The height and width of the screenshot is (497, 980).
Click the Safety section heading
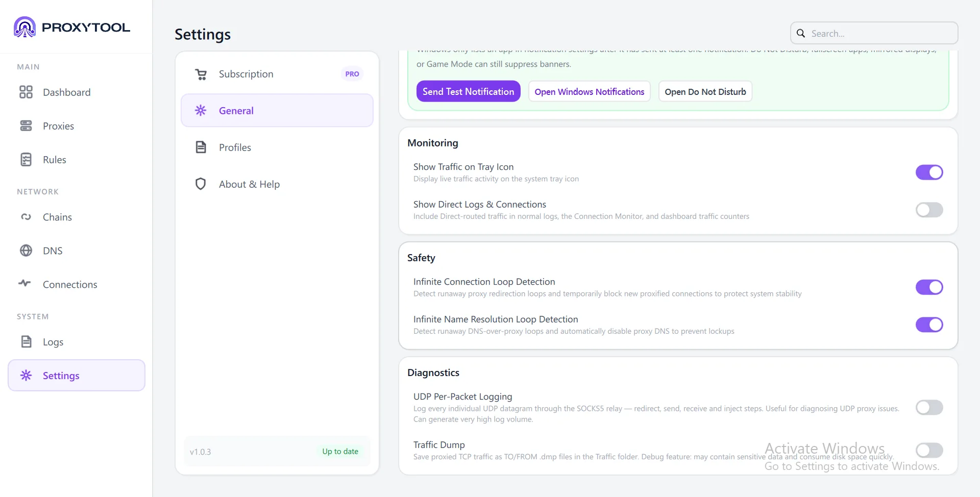pos(421,258)
